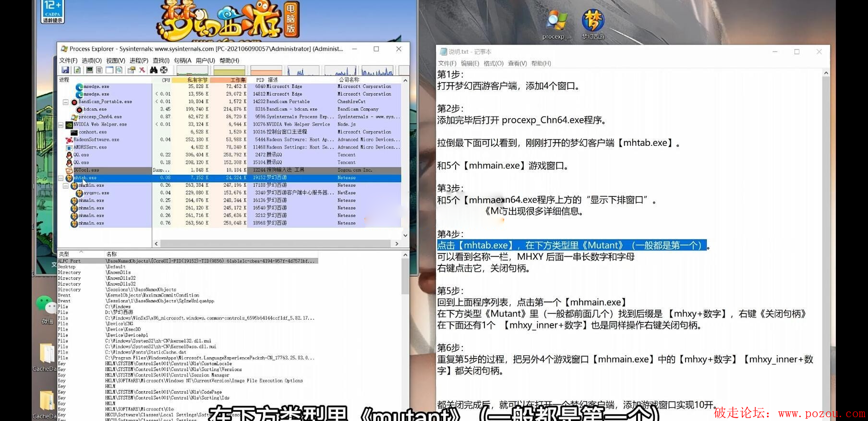Click the Bandicam_Portable.exe process icon
This screenshot has height=421, width=868.
tap(74, 102)
